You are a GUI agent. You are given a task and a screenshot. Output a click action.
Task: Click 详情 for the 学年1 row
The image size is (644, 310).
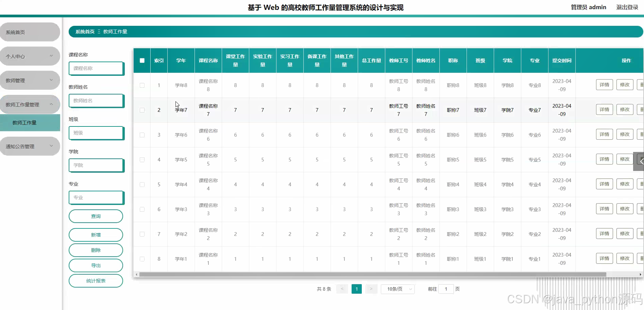tap(604, 258)
